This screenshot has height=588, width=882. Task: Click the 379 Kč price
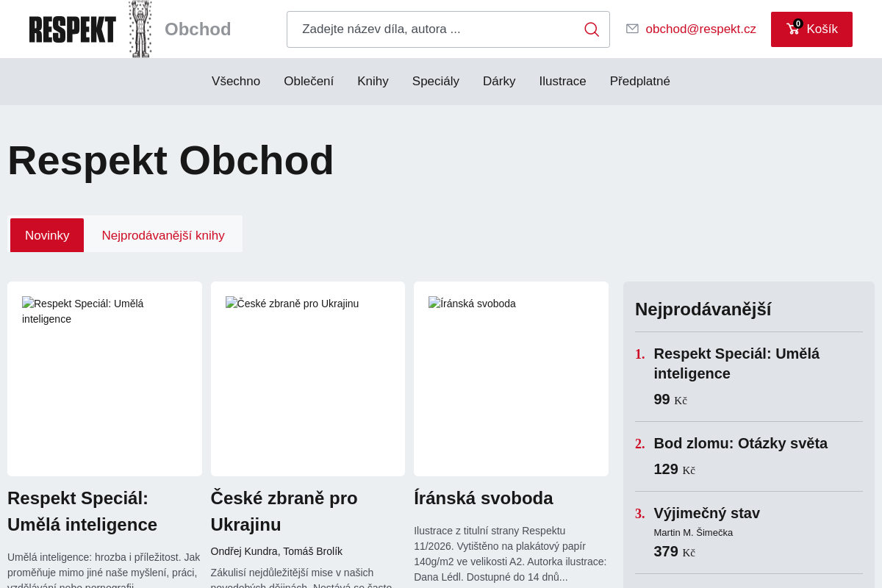coord(674,551)
